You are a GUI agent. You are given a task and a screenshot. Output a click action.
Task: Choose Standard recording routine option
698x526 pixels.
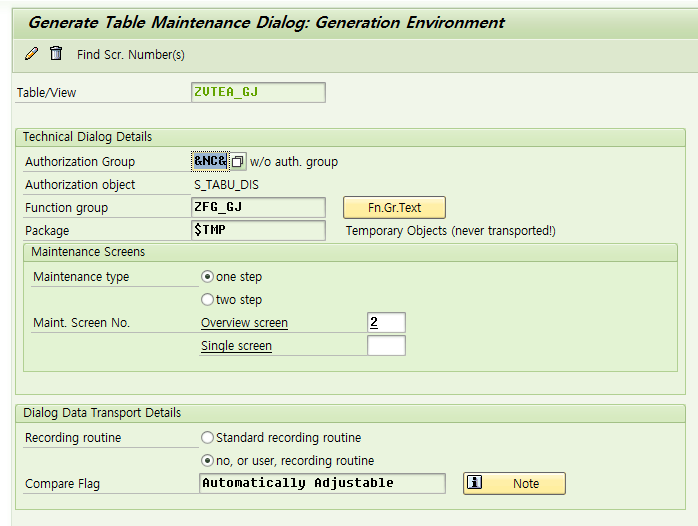[207, 437]
